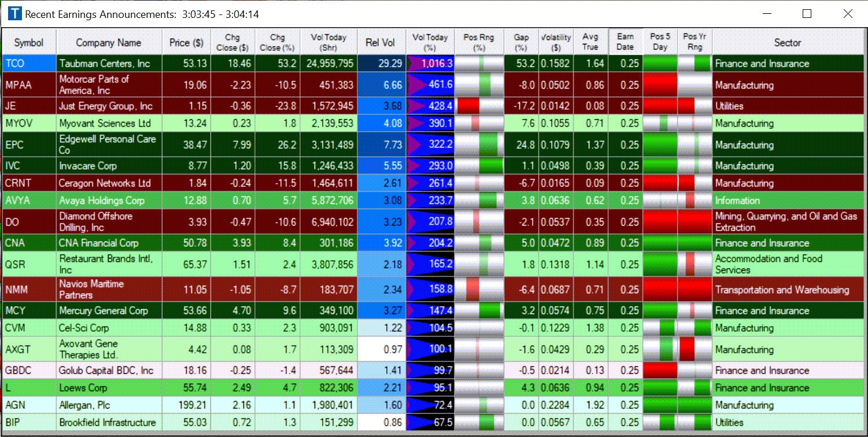
Task: Select the MCY symbol cell
Action: pos(29,310)
